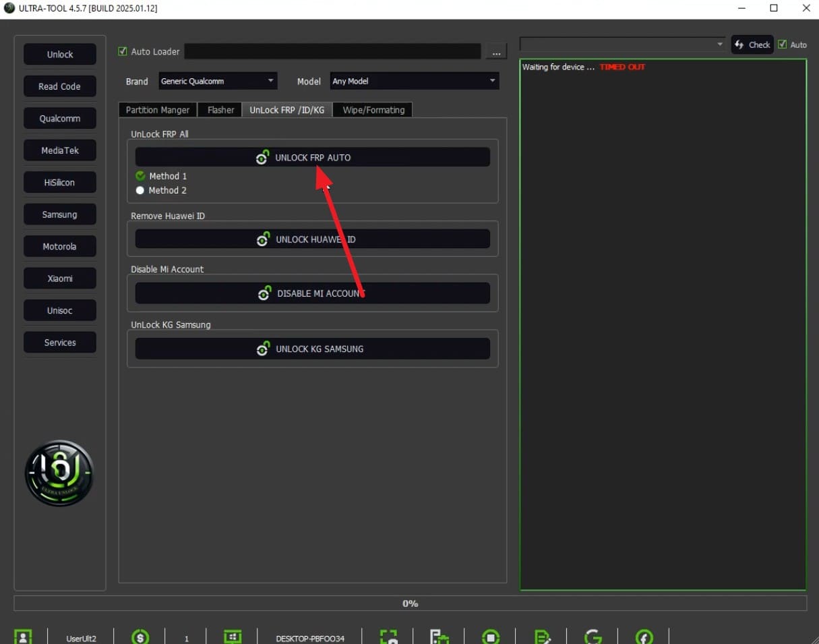Screen dimensions: 819x644
Task: Click the Facebook icon in status bar
Action: tap(644, 637)
